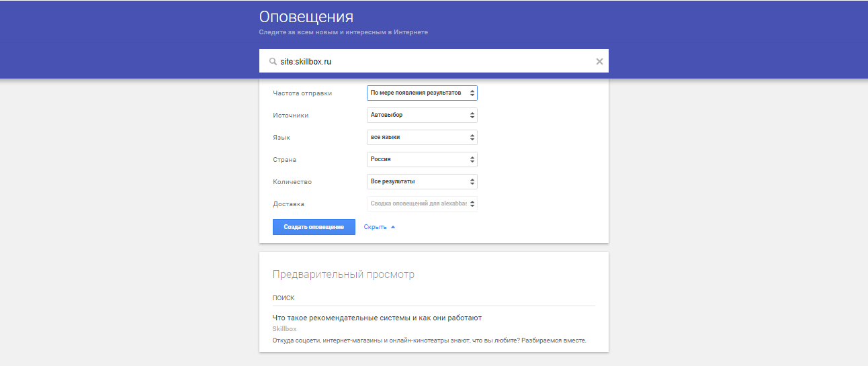Collapse options with the Скрыть link
868x366 pixels.
(x=380, y=227)
